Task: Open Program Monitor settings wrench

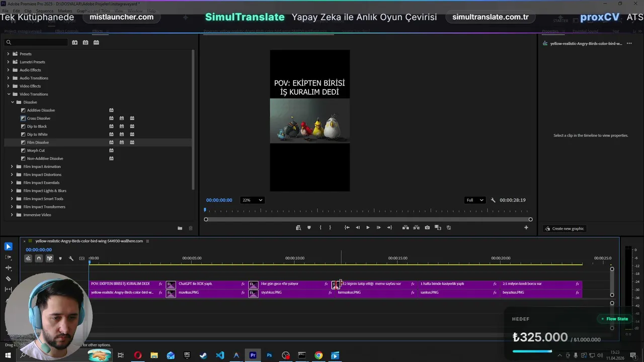Action: (x=493, y=200)
